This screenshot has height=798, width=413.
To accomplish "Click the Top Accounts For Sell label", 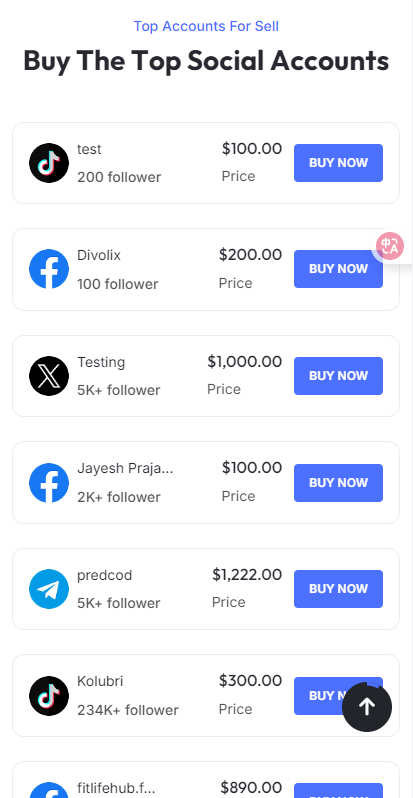I will click(x=206, y=26).
